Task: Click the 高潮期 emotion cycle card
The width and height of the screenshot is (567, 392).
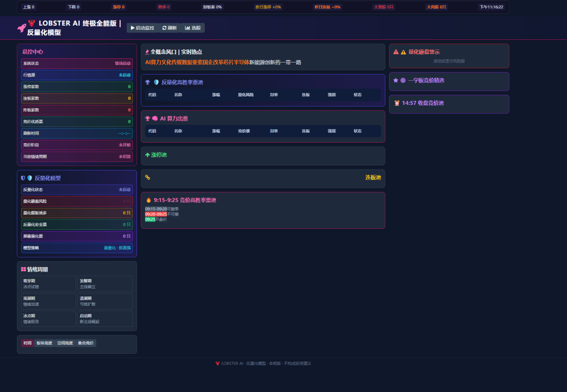Action: click(x=49, y=301)
